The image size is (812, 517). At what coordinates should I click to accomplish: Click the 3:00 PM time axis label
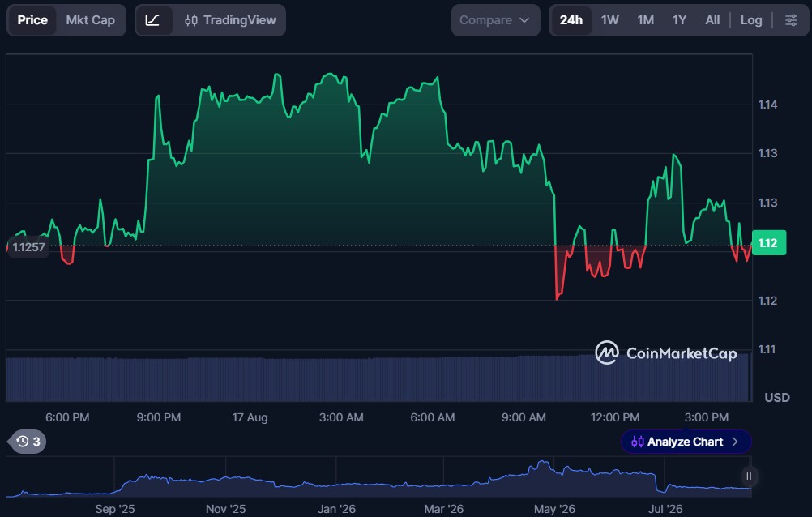pos(707,417)
